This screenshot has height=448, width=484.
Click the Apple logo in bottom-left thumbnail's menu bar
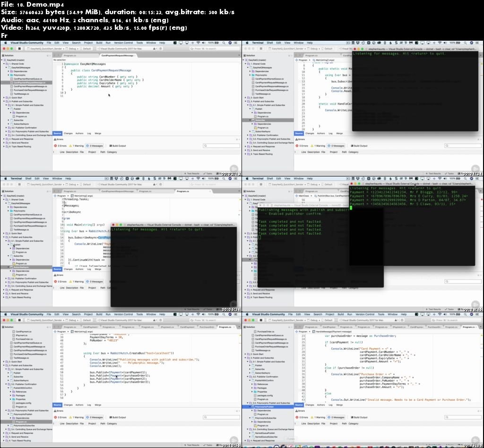point(5,314)
